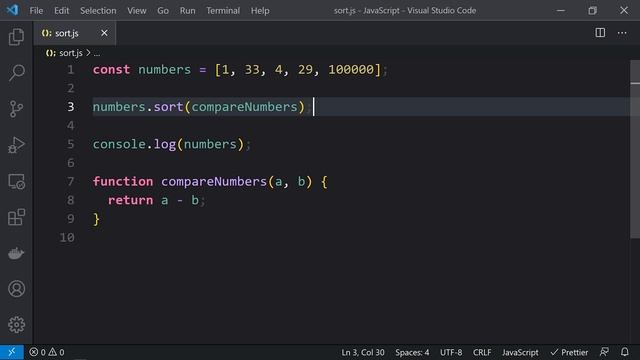Change end of line via CRLF
The height and width of the screenshot is (360, 640).
(482, 352)
